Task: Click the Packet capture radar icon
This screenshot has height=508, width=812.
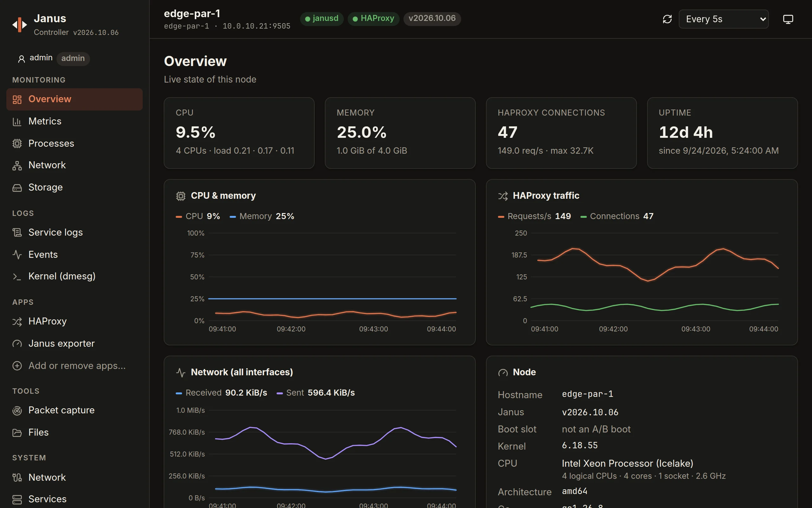Action: 17,411
